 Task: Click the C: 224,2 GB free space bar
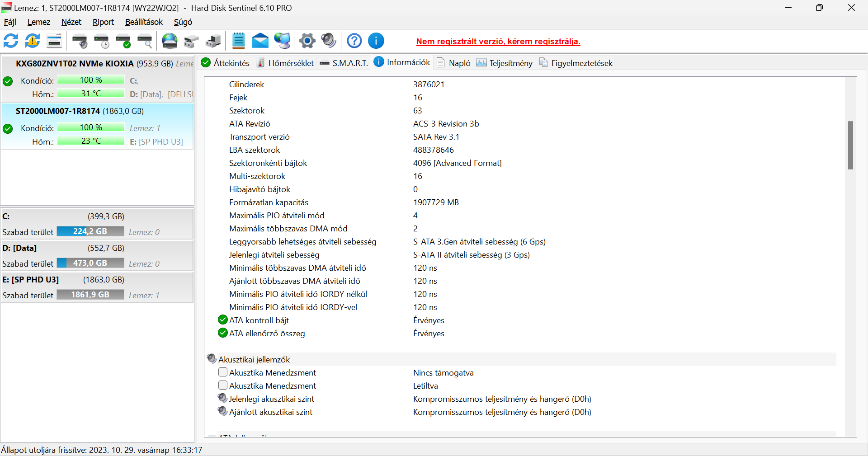[90, 231]
